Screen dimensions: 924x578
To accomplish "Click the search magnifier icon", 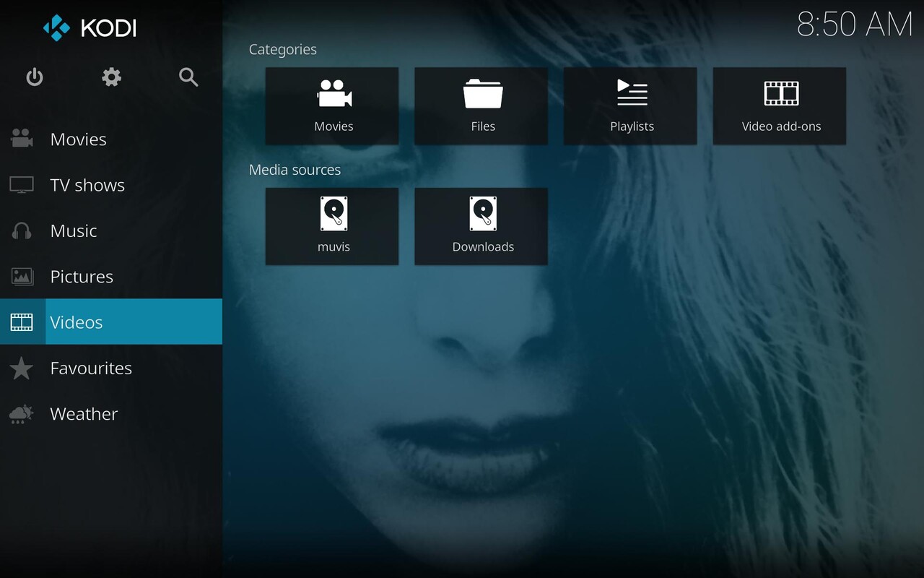I will pyautogui.click(x=188, y=77).
